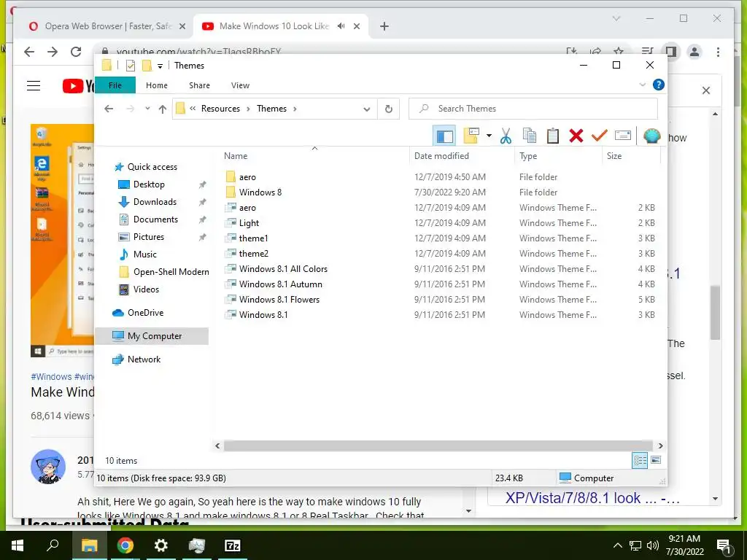Open the Quick Access Toolbar customize dropdown
Image resolution: width=747 pixels, height=560 pixels.
coord(160,66)
